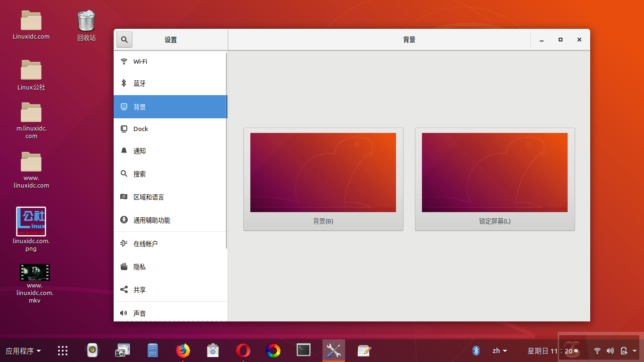This screenshot has height=362, width=644.
Task: Open the screenshot tool from the dock
Action: tap(122, 351)
